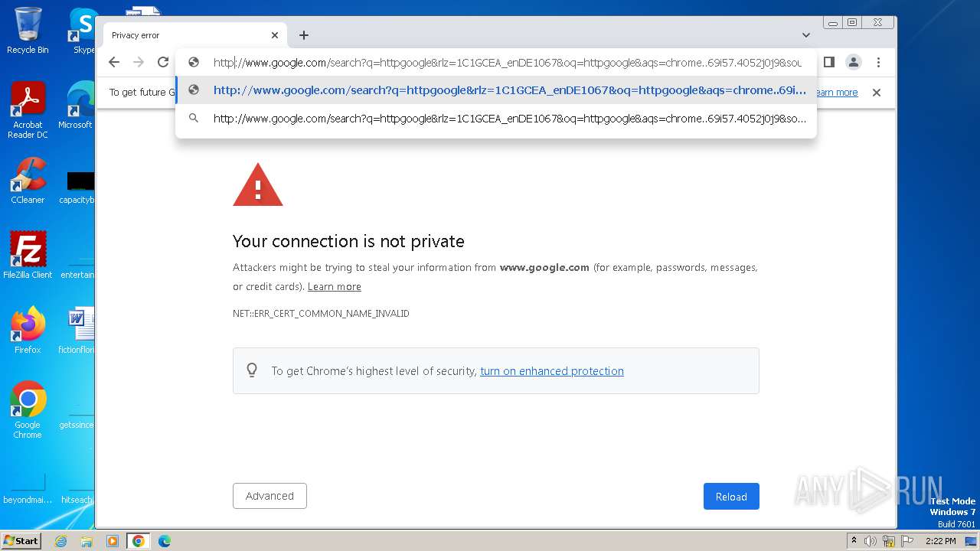The width and height of the screenshot is (980, 551).
Task: Open File Explorer from the taskbar
Action: pos(87,541)
